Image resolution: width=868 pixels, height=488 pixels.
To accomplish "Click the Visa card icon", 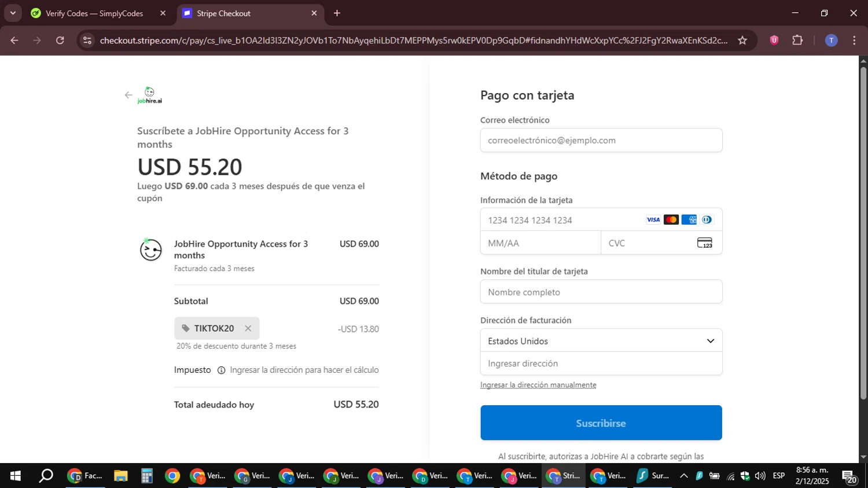I will (653, 220).
